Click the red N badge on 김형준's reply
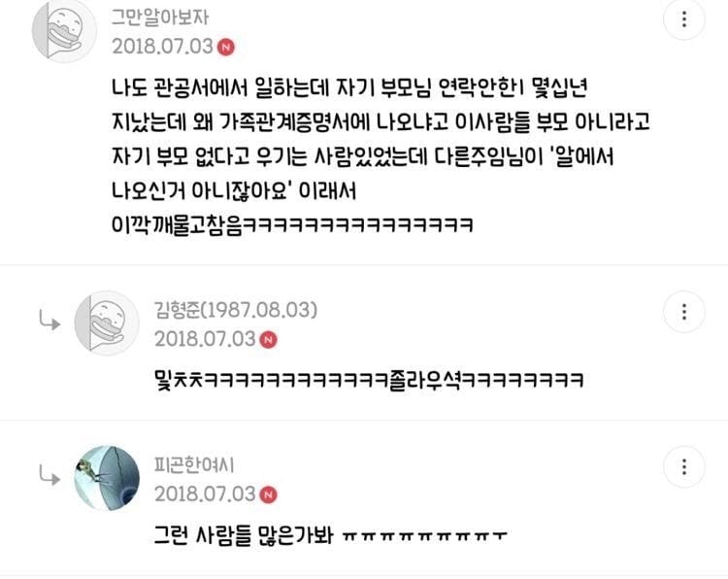The height and width of the screenshot is (579, 728). coord(268,340)
